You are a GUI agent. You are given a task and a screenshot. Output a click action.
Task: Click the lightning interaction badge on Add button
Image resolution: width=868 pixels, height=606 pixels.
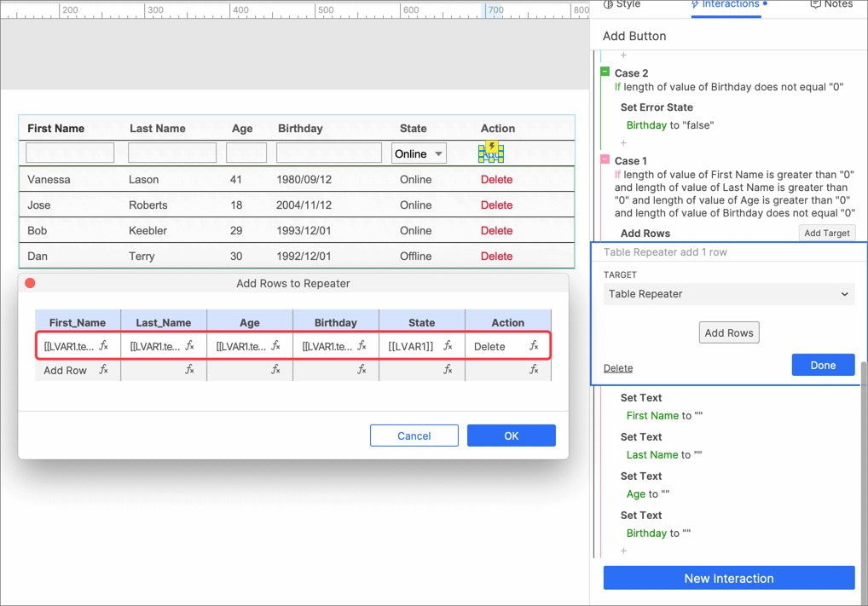tap(492, 146)
